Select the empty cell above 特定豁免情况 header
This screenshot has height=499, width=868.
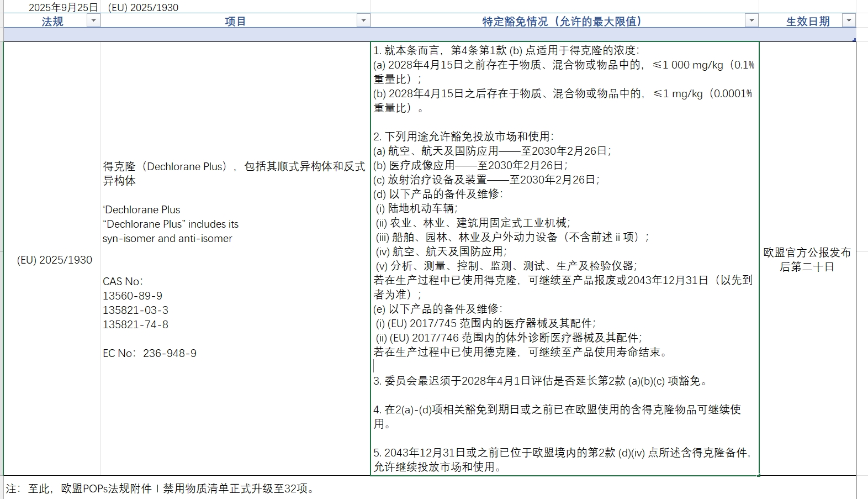563,7
